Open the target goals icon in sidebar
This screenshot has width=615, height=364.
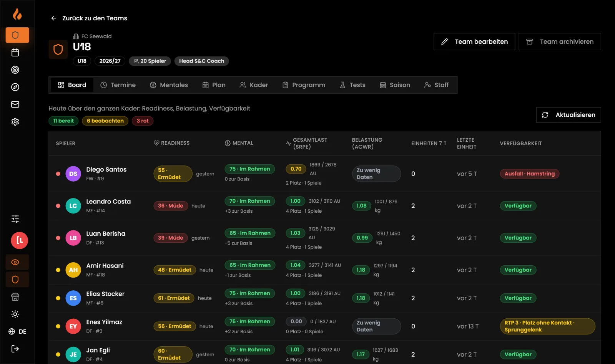point(15,70)
